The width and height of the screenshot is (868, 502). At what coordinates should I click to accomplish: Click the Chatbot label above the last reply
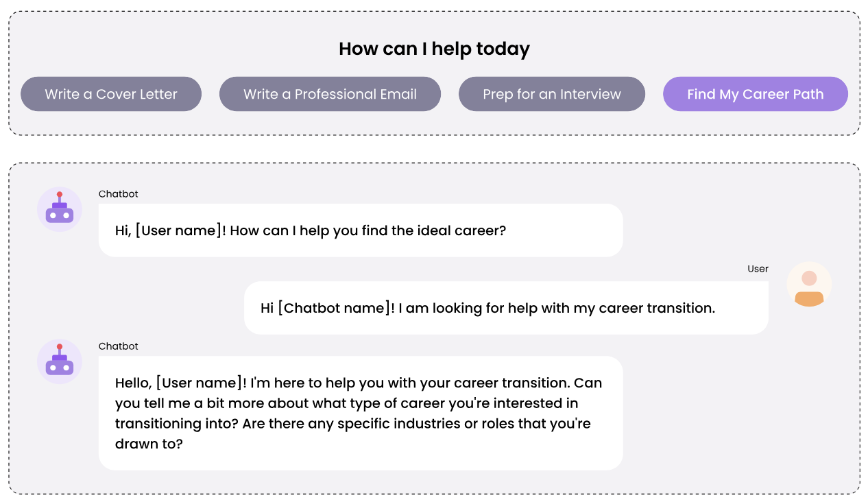pyautogui.click(x=119, y=346)
